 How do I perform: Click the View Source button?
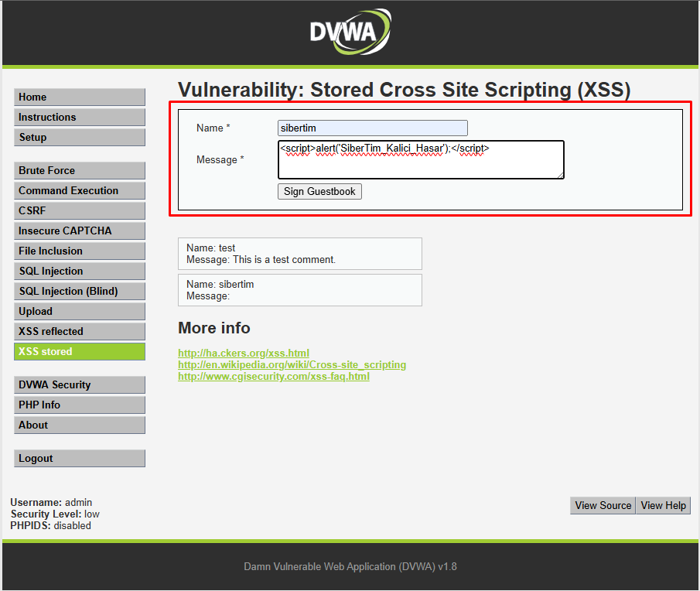tap(603, 505)
